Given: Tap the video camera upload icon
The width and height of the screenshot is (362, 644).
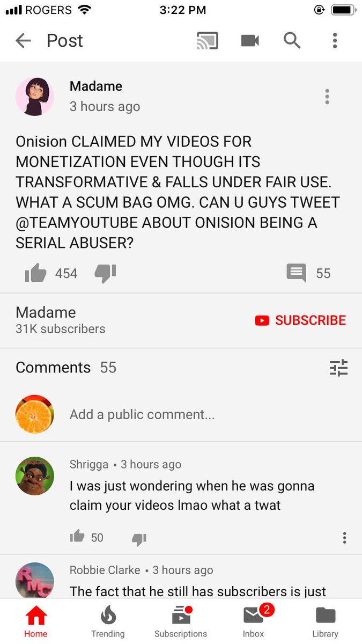Looking at the screenshot, I should tap(250, 41).
